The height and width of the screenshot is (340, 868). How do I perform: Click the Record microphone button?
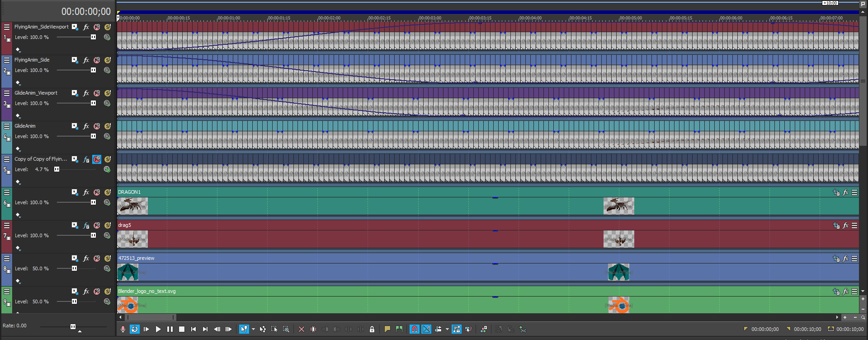coord(123,329)
